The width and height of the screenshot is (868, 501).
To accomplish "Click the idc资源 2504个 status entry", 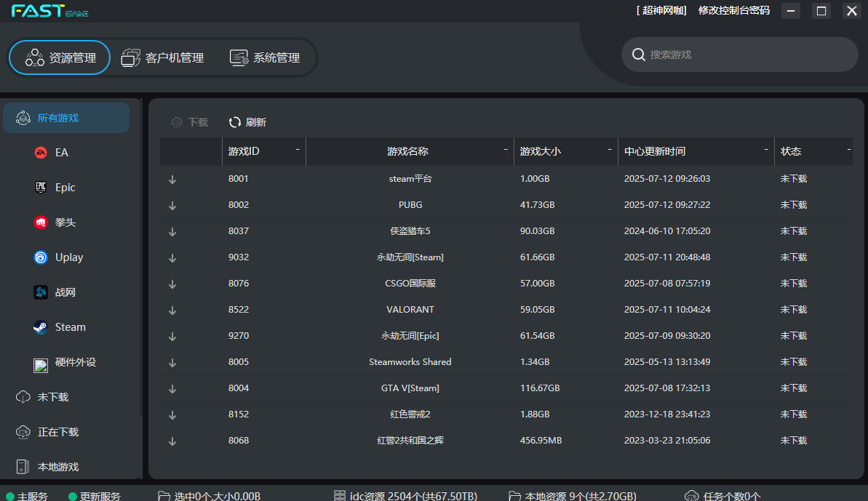I will click(406, 496).
